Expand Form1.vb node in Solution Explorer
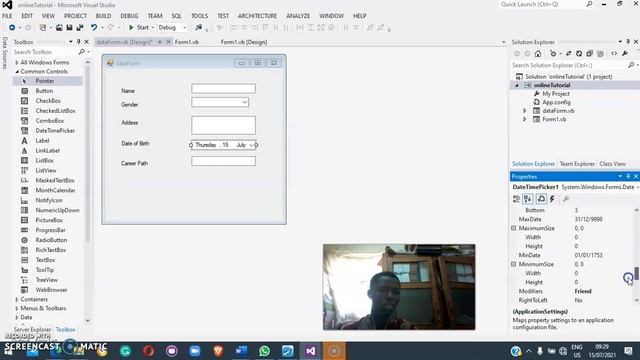This screenshot has width=640, height=360. pyautogui.click(x=525, y=119)
